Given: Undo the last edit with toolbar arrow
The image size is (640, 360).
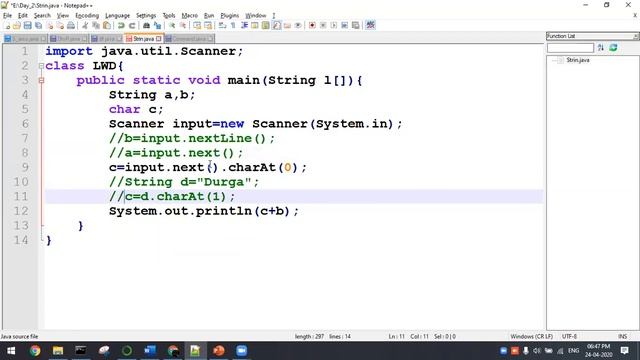Looking at the screenshot, I should pos(121,25).
